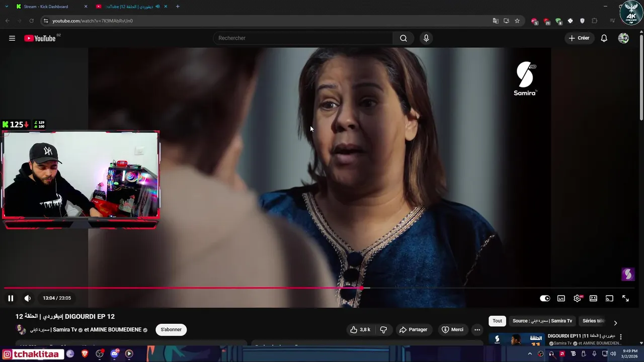The width and height of the screenshot is (644, 362).
Task: Open the taskbar clock and date
Action: [630, 353]
